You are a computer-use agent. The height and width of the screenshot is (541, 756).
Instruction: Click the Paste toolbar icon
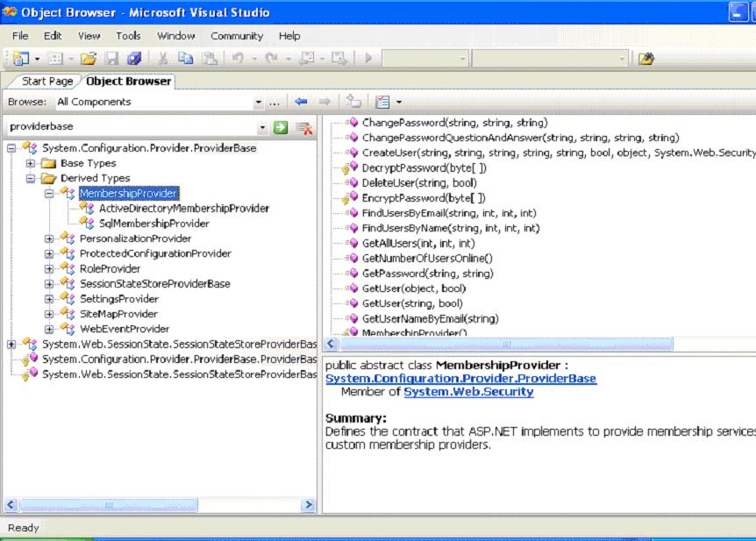[210, 59]
